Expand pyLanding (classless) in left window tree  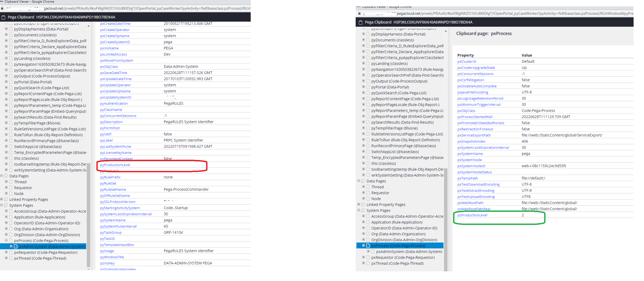pyautogui.click(x=6, y=58)
